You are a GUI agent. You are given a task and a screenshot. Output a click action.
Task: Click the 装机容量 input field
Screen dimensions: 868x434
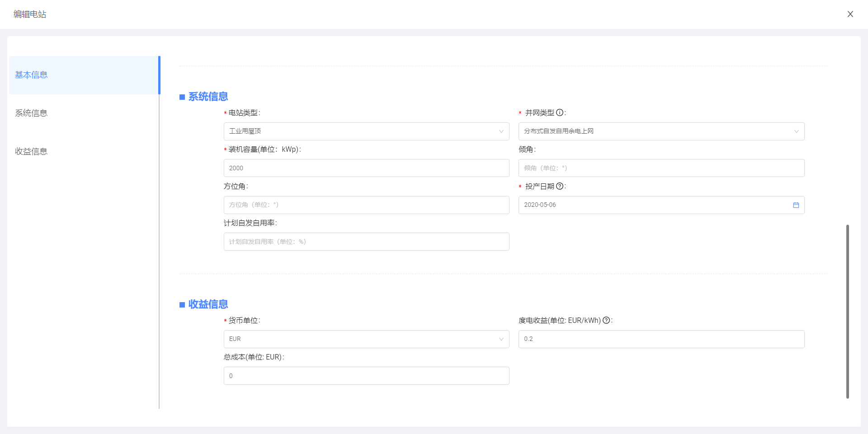click(366, 168)
